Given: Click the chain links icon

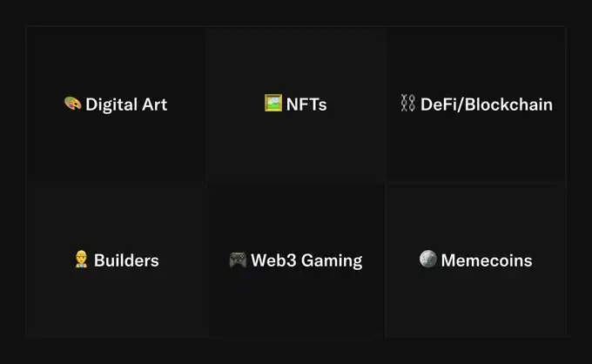Looking at the screenshot, I should [x=407, y=104].
